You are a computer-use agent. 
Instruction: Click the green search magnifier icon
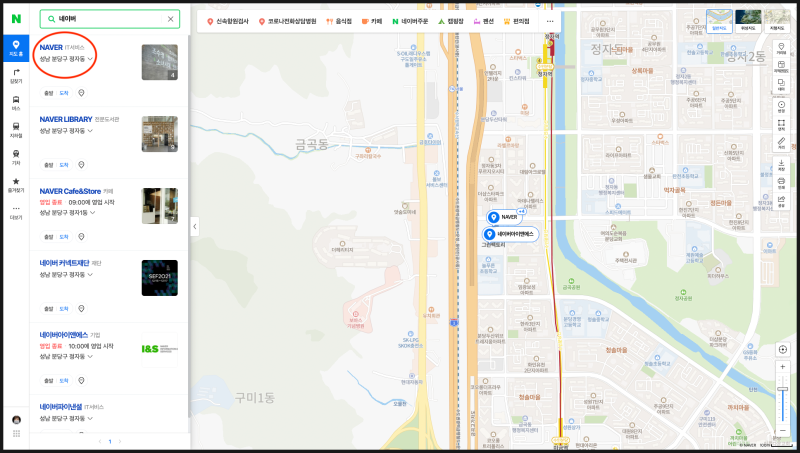click(x=51, y=19)
